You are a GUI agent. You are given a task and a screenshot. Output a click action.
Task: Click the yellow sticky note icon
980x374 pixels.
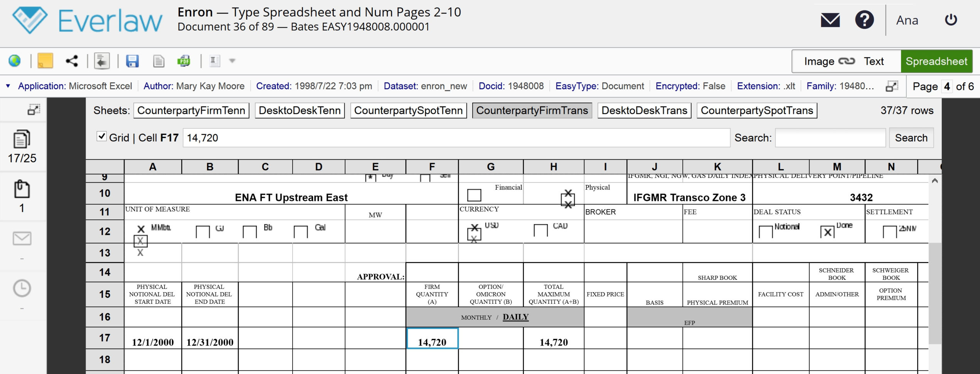[45, 61]
